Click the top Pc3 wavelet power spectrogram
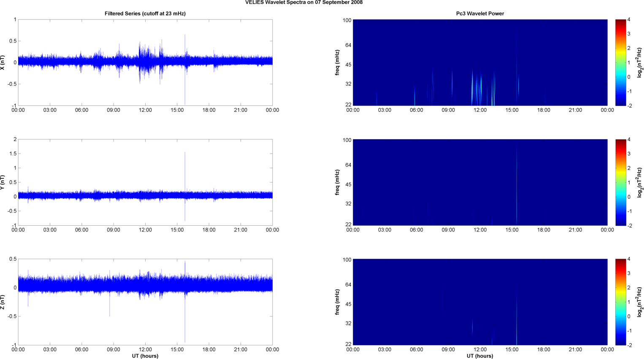This screenshot has width=644, height=359. pos(480,62)
